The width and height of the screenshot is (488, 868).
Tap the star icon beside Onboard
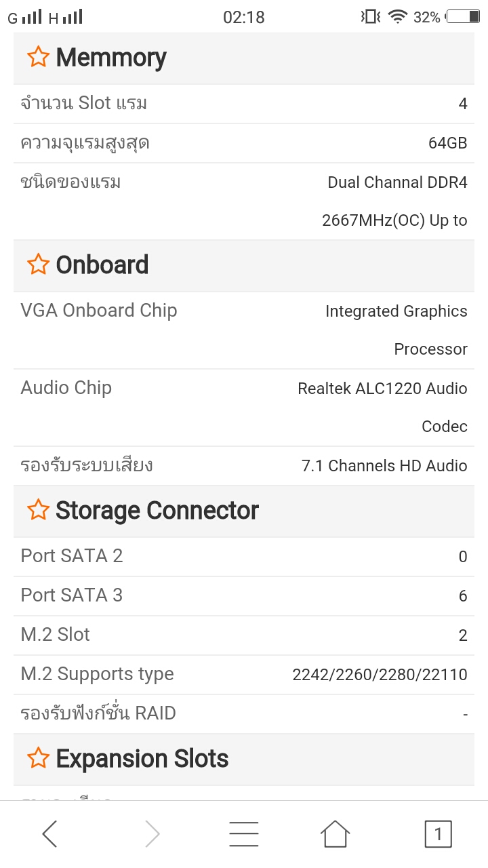(39, 264)
